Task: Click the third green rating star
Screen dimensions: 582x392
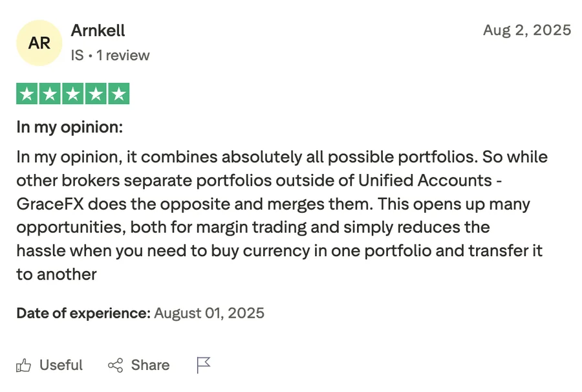Action: pyautogui.click(x=72, y=94)
